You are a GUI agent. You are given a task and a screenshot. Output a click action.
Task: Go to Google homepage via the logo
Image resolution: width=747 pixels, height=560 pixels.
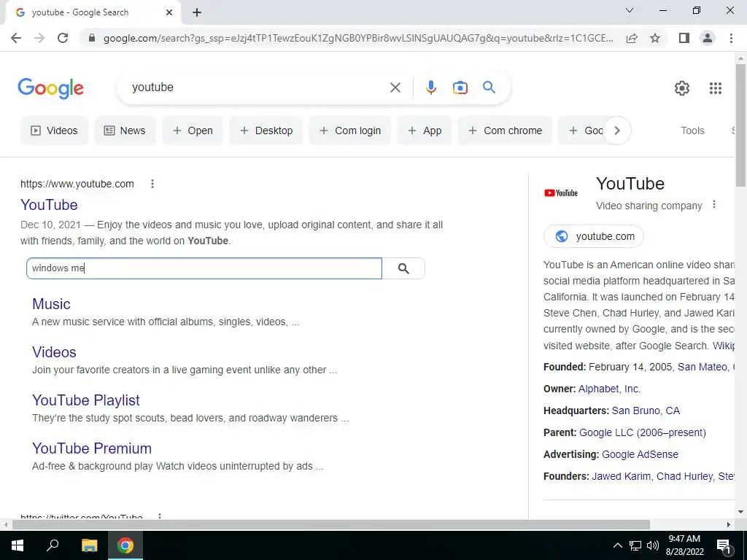click(x=51, y=88)
